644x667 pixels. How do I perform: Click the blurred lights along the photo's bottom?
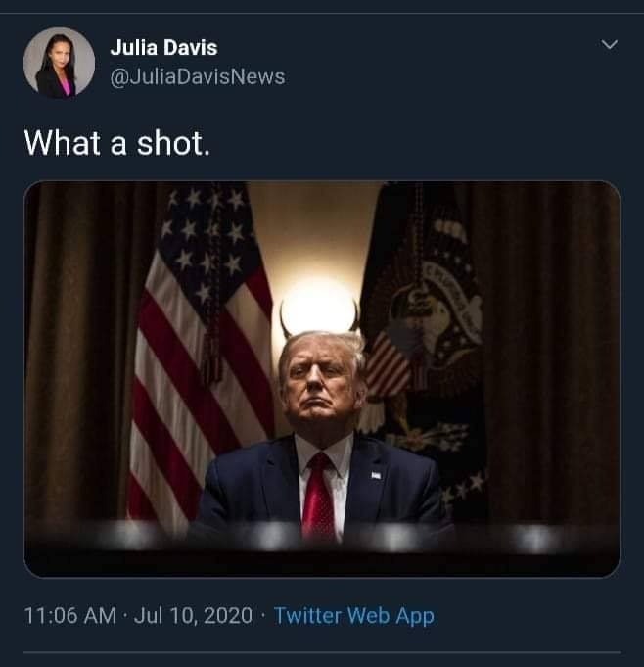[322, 538]
